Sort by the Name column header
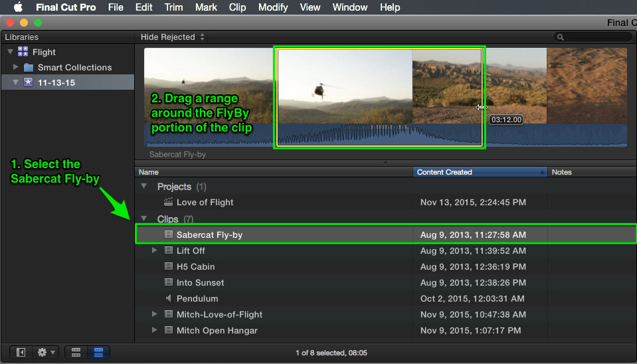 274,172
